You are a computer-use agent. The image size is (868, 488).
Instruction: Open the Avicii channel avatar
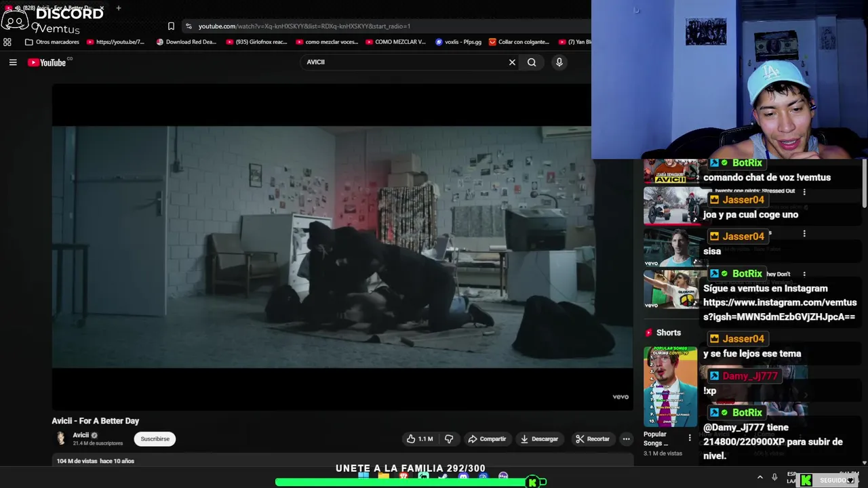pos(61,439)
